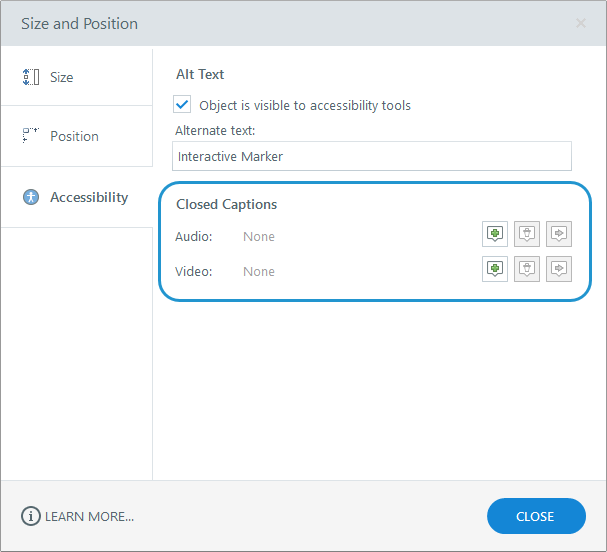
Task: Open the Size tab
Action: point(62,77)
